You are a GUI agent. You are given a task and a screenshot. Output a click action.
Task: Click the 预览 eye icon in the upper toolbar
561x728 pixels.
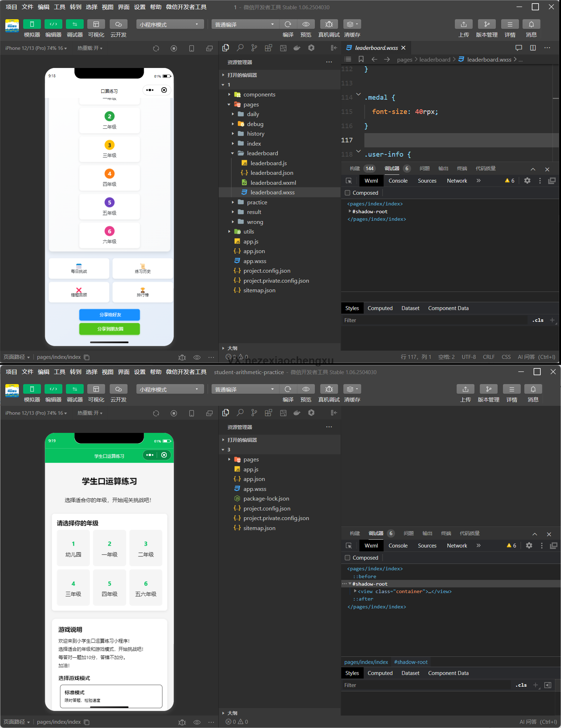[306, 24]
